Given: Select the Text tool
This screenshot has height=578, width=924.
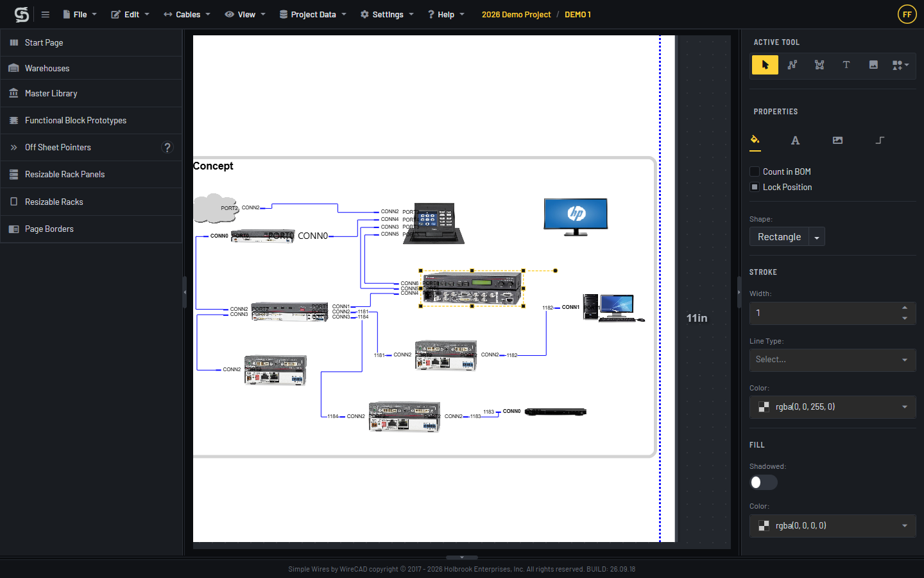Looking at the screenshot, I should click(x=846, y=65).
